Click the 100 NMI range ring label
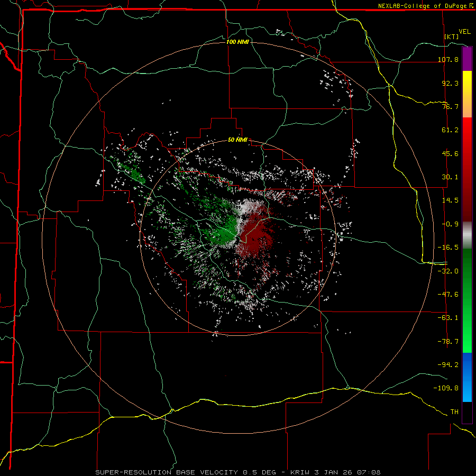The width and height of the screenshot is (476, 476). pyautogui.click(x=237, y=42)
